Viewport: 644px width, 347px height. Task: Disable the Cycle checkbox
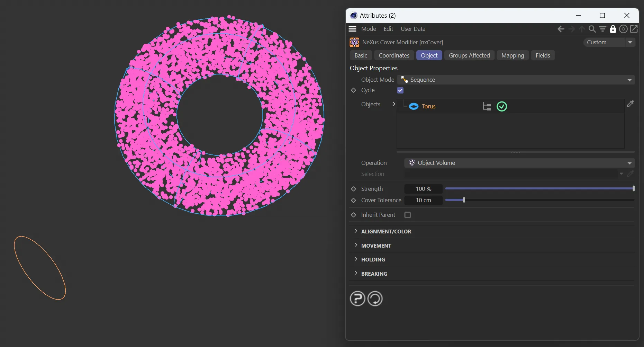[400, 90]
